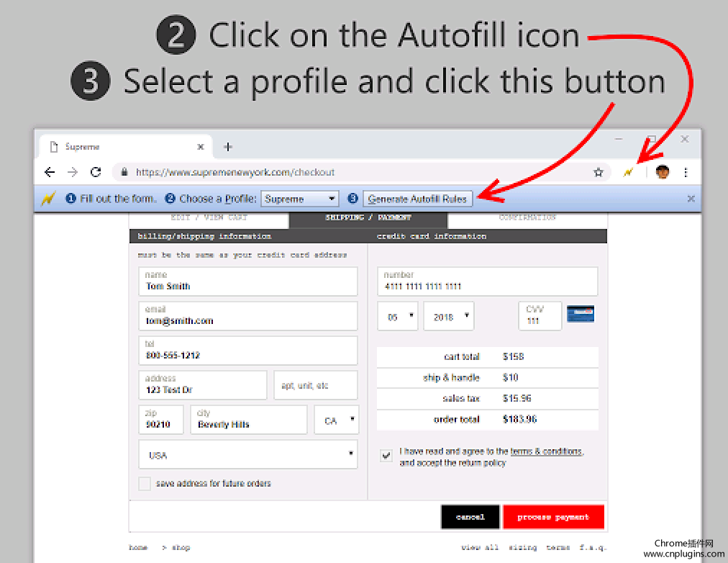Open the terms & conditions link
This screenshot has height=563, width=728.
coord(546,451)
